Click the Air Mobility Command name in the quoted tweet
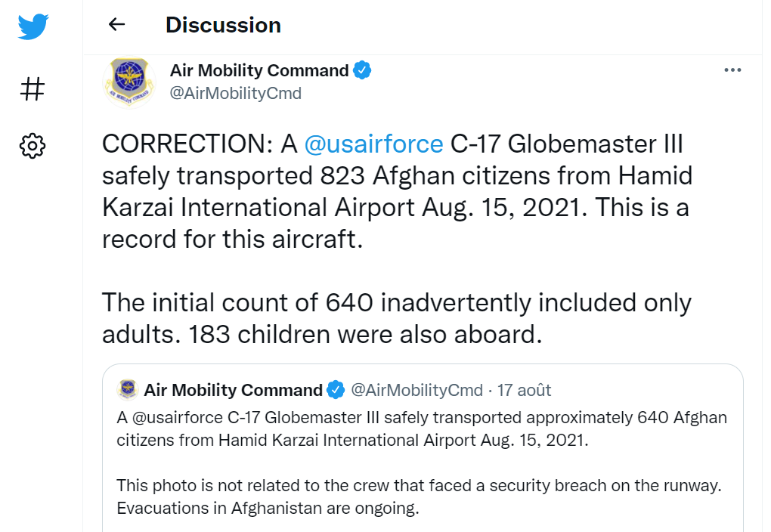The width and height of the screenshot is (771, 532). tap(233, 390)
